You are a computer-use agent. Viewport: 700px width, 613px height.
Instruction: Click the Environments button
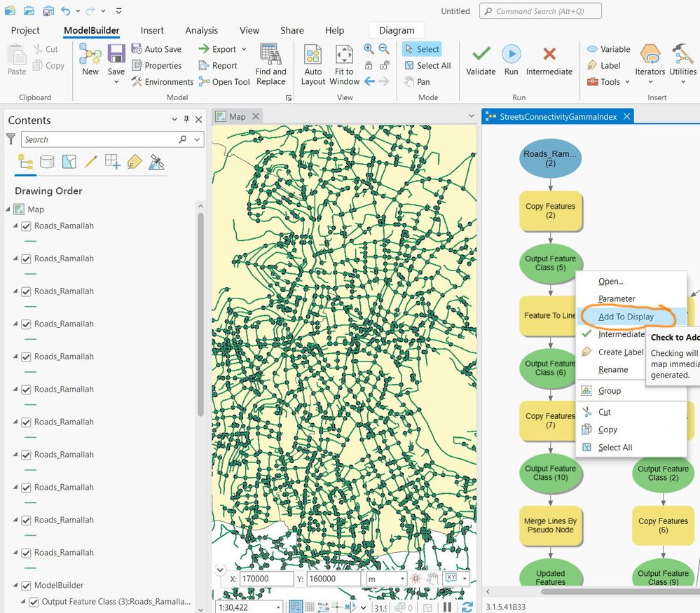[x=162, y=82]
